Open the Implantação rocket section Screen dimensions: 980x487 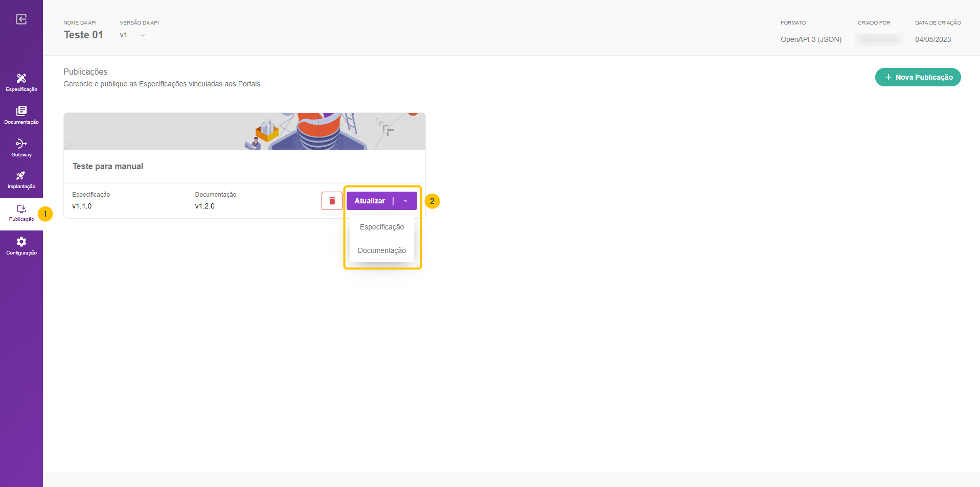(x=21, y=180)
